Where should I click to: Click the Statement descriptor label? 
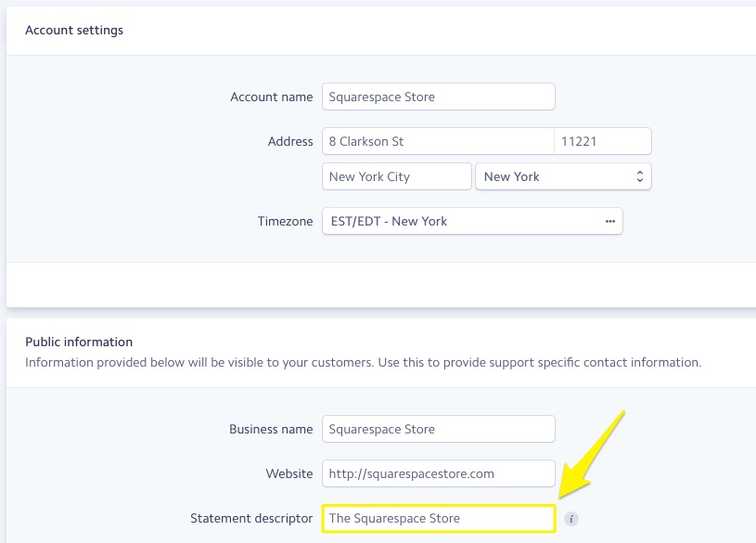[251, 518]
